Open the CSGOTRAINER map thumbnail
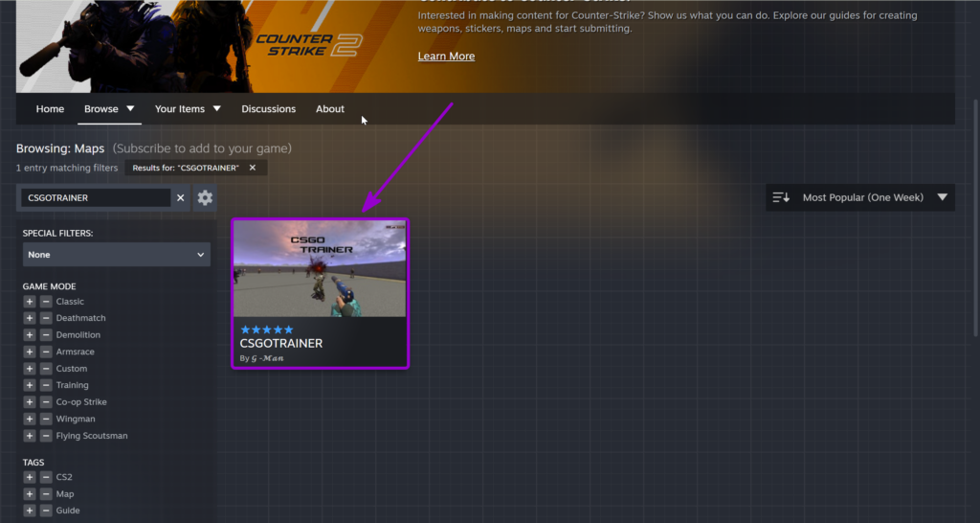Image resolution: width=980 pixels, height=523 pixels. [x=320, y=268]
